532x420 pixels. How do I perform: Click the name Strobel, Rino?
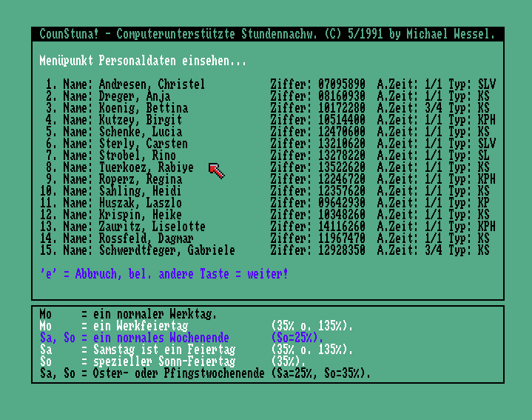click(x=138, y=156)
